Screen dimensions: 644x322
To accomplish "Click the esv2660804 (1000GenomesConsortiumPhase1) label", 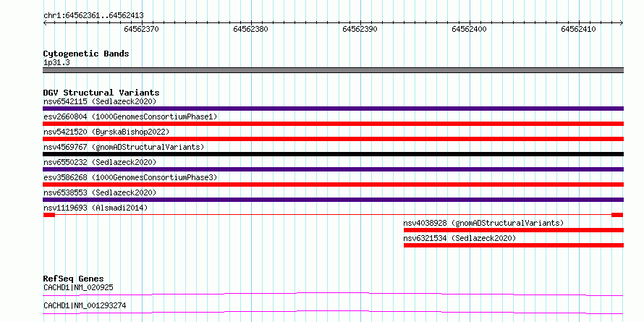I will pyautogui.click(x=130, y=116).
